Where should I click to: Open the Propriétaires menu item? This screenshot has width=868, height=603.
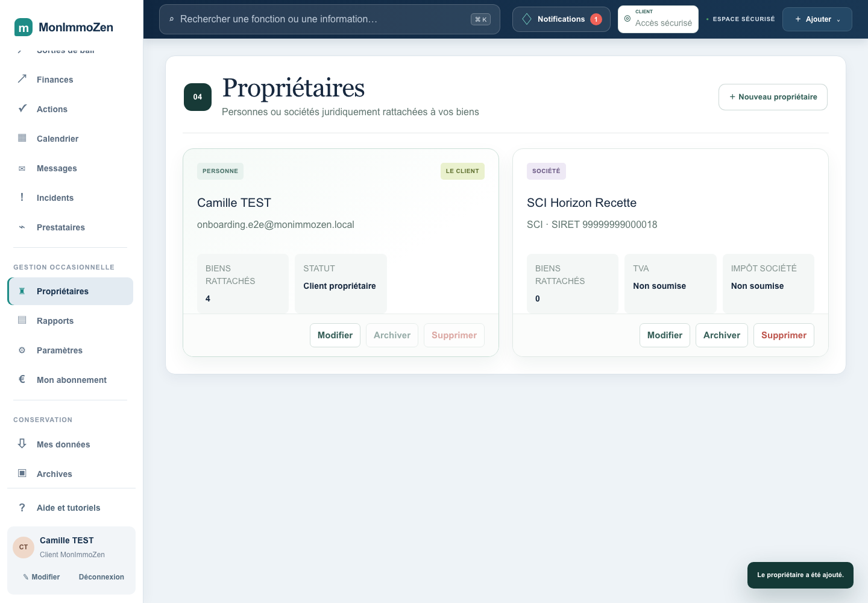[x=71, y=291]
